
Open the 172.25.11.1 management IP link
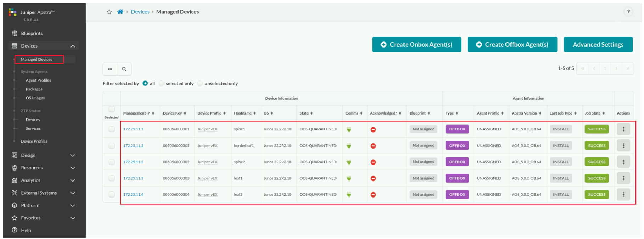click(133, 129)
